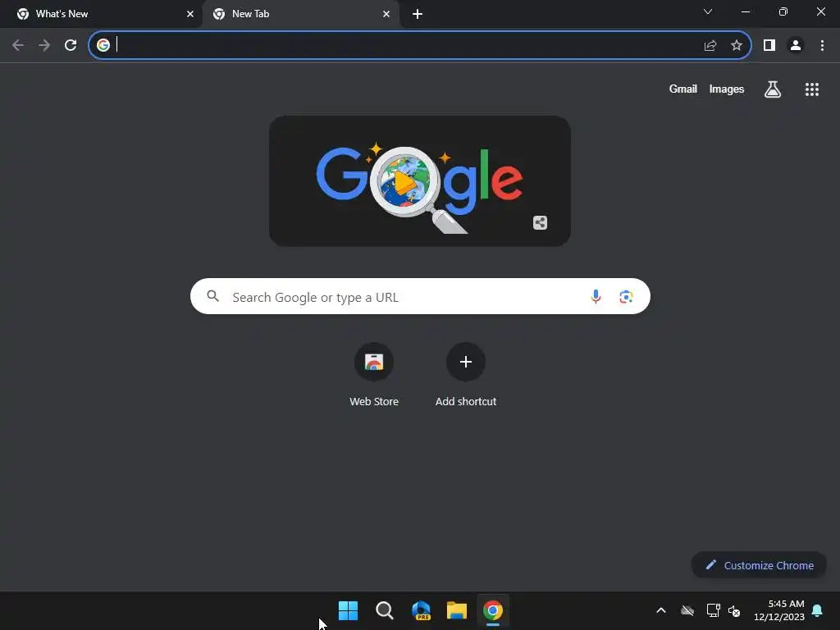Open the Google apps grid
This screenshot has height=630, width=840.
[812, 89]
